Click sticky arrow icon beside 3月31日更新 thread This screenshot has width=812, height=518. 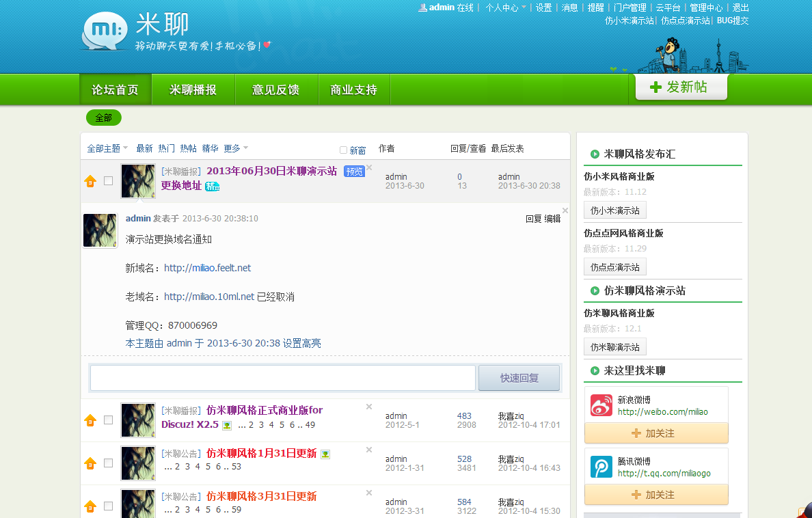[90, 506]
